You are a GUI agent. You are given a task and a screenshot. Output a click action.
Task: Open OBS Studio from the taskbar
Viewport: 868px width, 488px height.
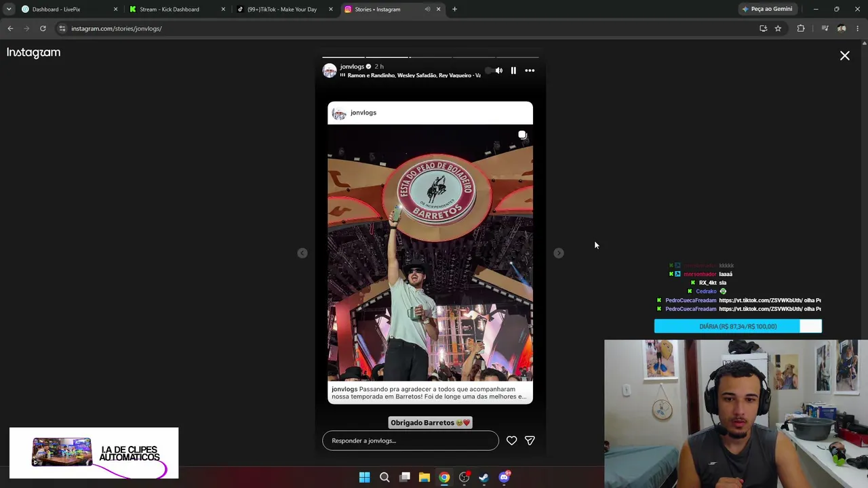pos(465,477)
